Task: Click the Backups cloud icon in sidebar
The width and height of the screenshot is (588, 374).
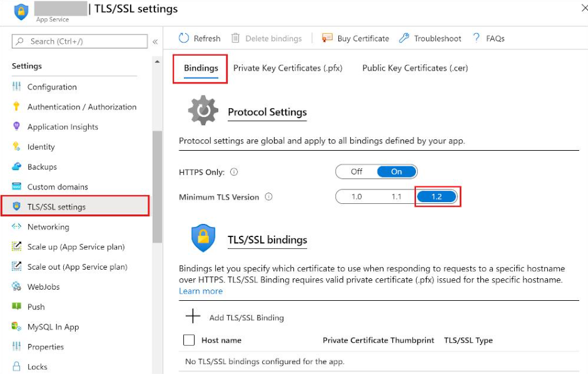Action: 16,166
